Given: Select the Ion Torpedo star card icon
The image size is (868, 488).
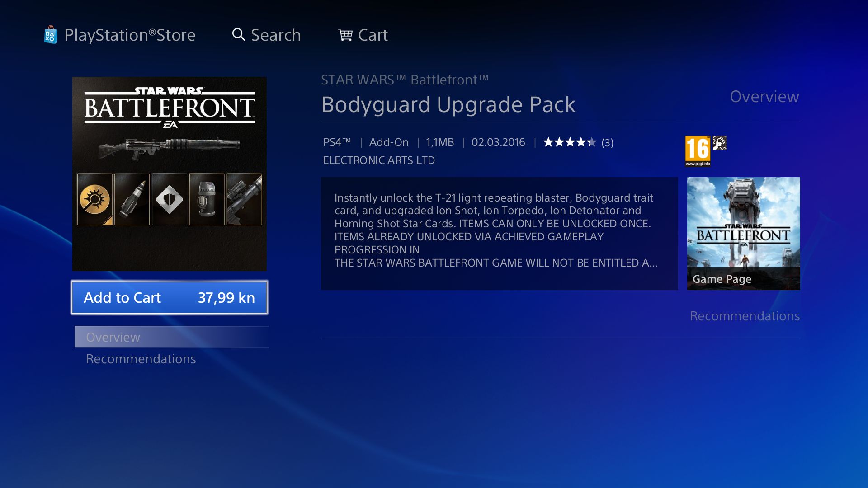Looking at the screenshot, I should click(132, 199).
